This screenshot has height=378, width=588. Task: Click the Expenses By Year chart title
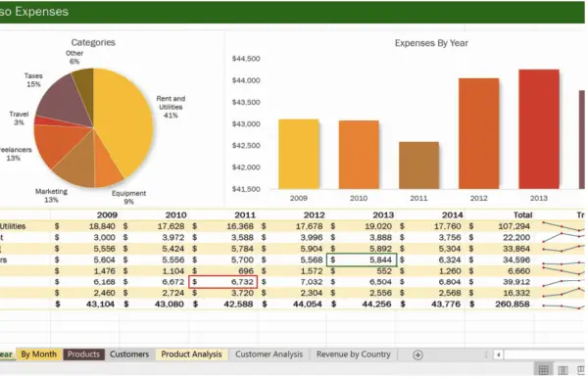(431, 43)
